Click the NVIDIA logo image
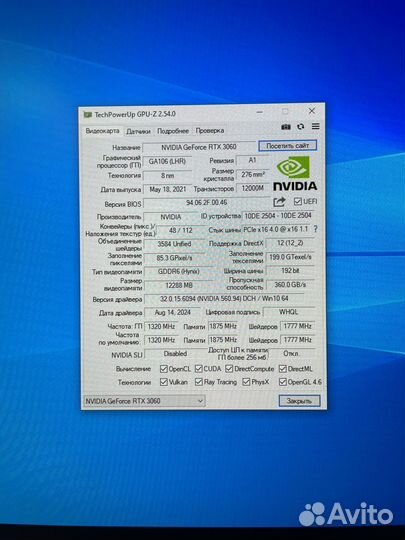This screenshot has height=540, width=405. (295, 173)
